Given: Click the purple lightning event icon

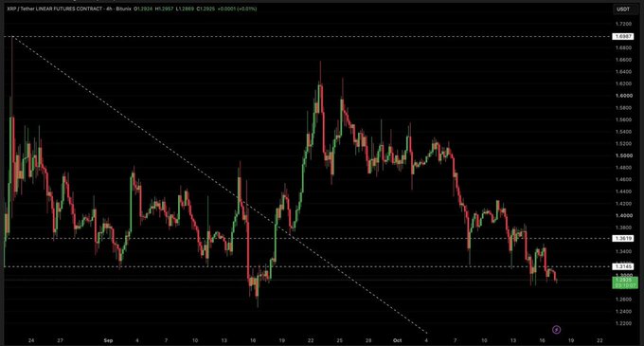Looking at the screenshot, I should [x=556, y=329].
